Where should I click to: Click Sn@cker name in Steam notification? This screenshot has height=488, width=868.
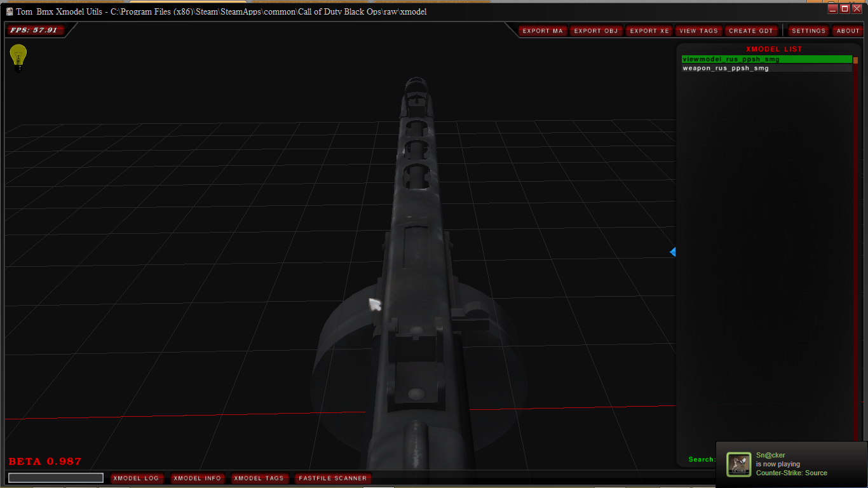770,455
